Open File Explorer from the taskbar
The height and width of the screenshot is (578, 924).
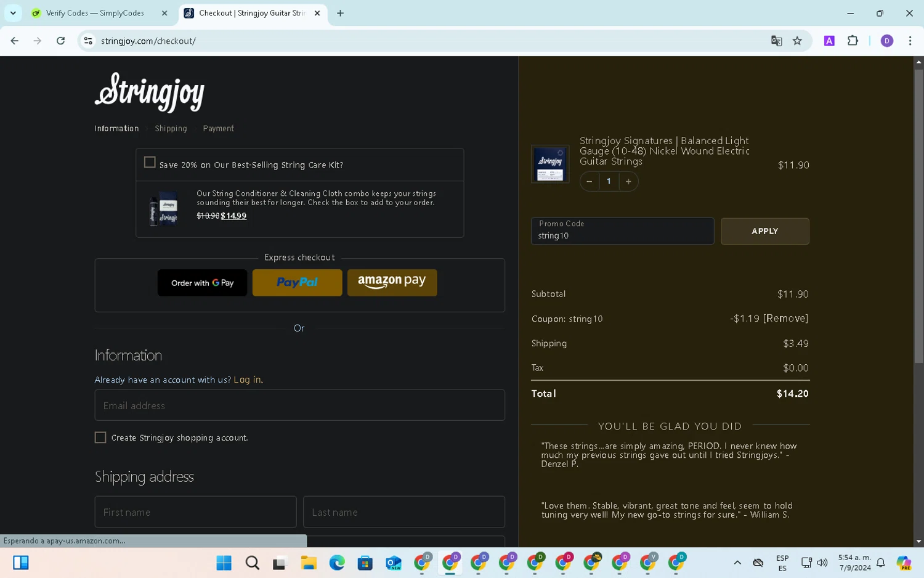309,563
